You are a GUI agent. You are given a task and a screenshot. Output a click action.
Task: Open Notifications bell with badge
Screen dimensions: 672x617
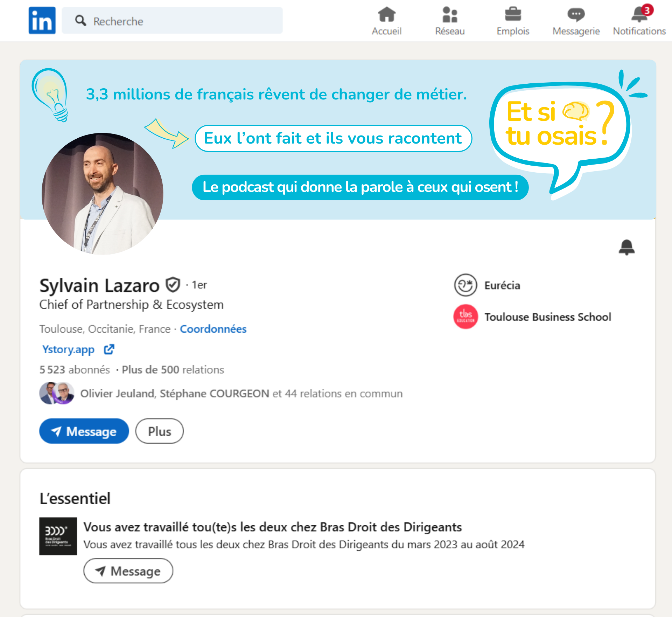pos(639,15)
